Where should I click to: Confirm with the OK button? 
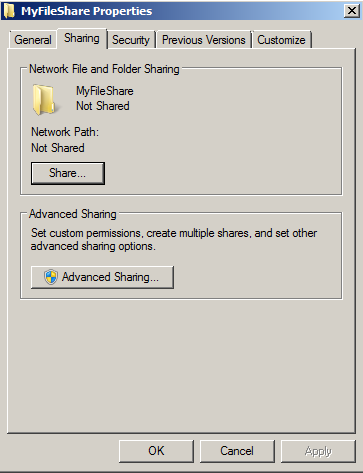(x=156, y=451)
